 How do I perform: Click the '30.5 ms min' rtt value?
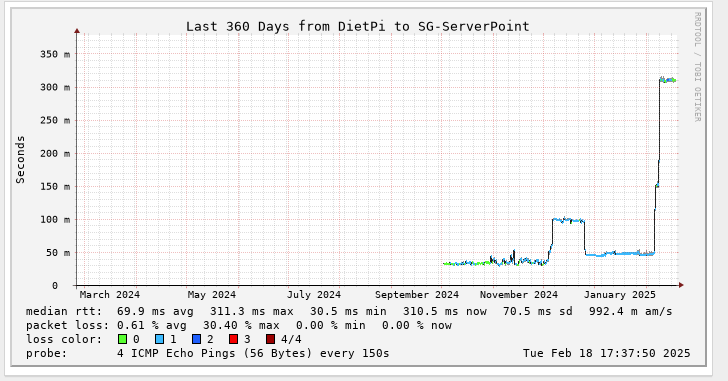point(348,311)
